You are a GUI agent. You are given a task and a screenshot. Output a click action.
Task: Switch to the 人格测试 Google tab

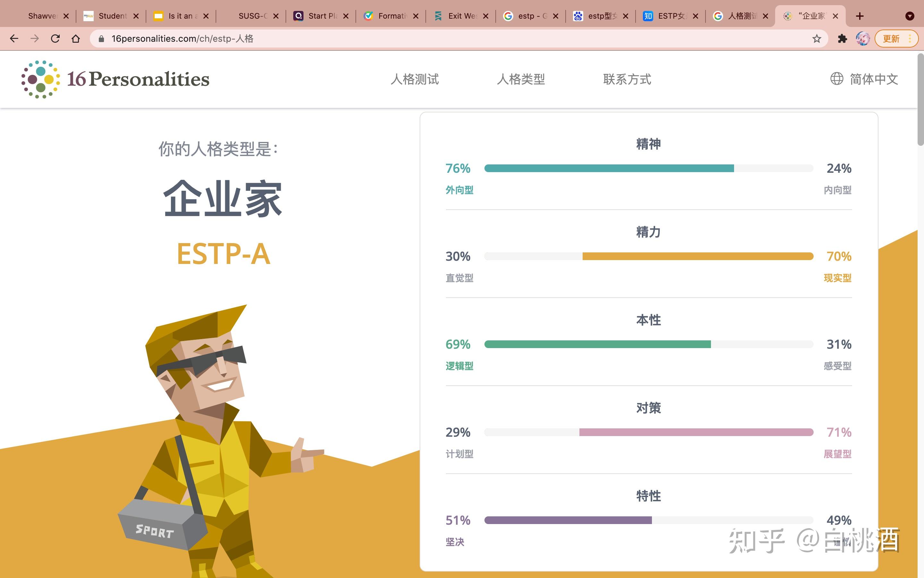click(x=740, y=16)
